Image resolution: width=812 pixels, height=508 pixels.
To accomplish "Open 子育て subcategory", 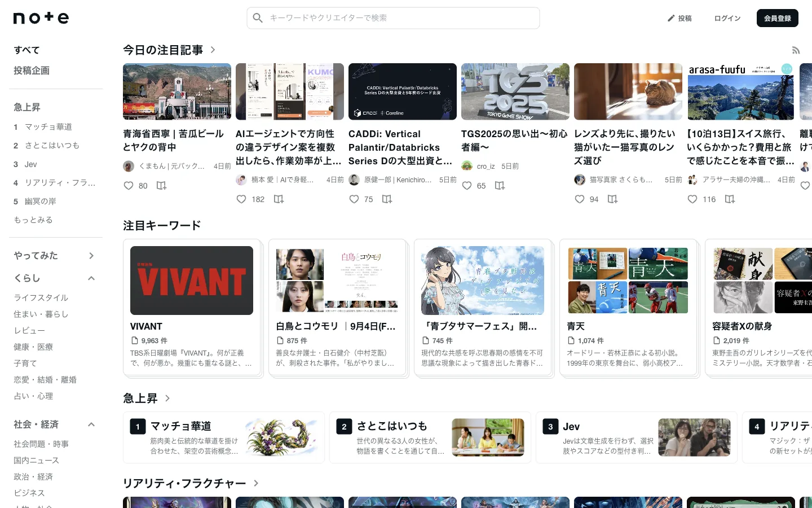I will 25,363.
